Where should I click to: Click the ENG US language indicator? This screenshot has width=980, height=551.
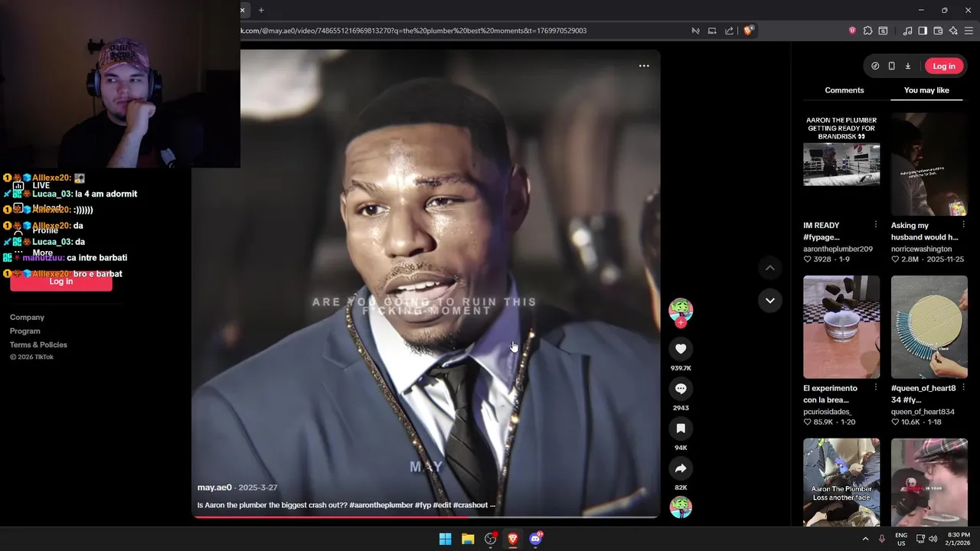(x=901, y=539)
